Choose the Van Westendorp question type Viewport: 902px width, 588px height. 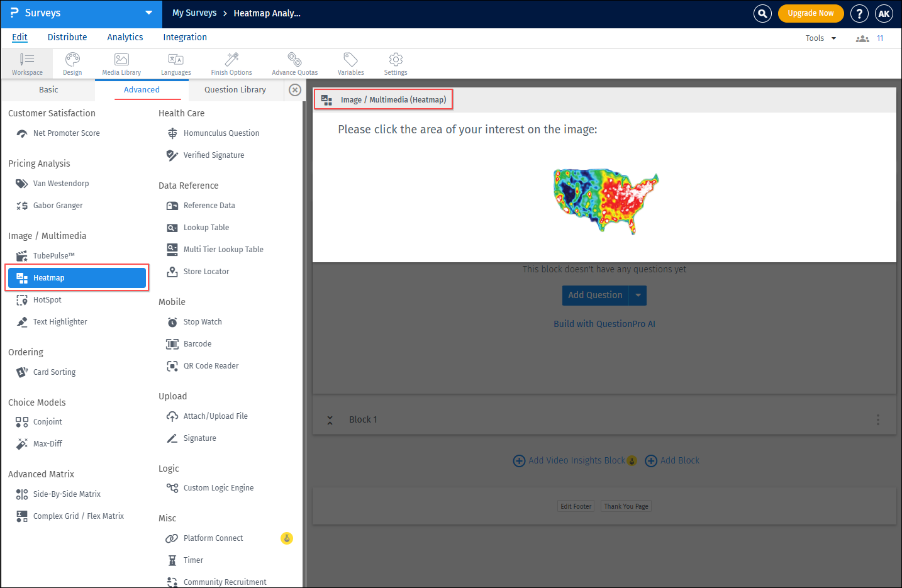[52, 184]
